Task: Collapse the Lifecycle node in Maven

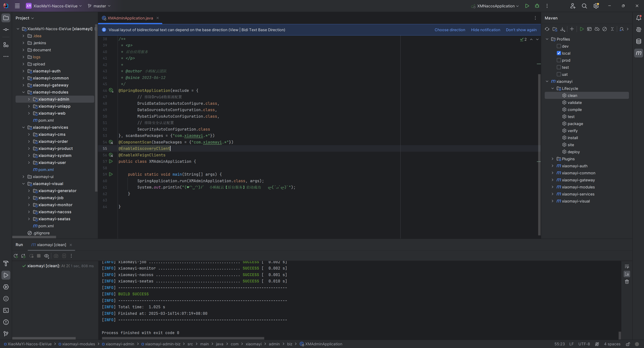Action: pyautogui.click(x=552, y=89)
